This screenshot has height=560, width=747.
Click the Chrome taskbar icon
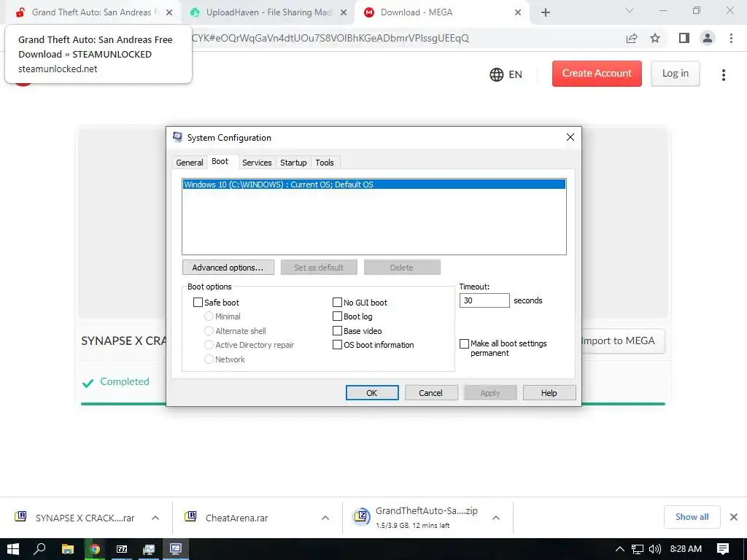pyautogui.click(x=95, y=549)
